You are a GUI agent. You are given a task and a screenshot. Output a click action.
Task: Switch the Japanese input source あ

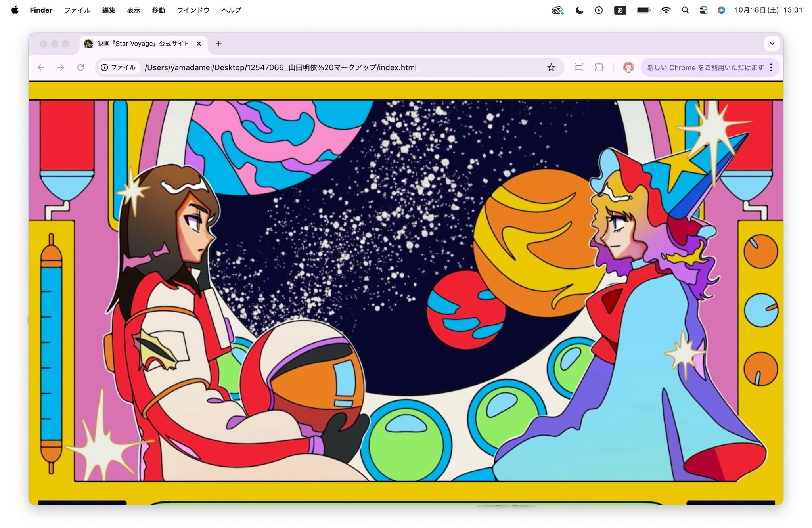tap(620, 10)
